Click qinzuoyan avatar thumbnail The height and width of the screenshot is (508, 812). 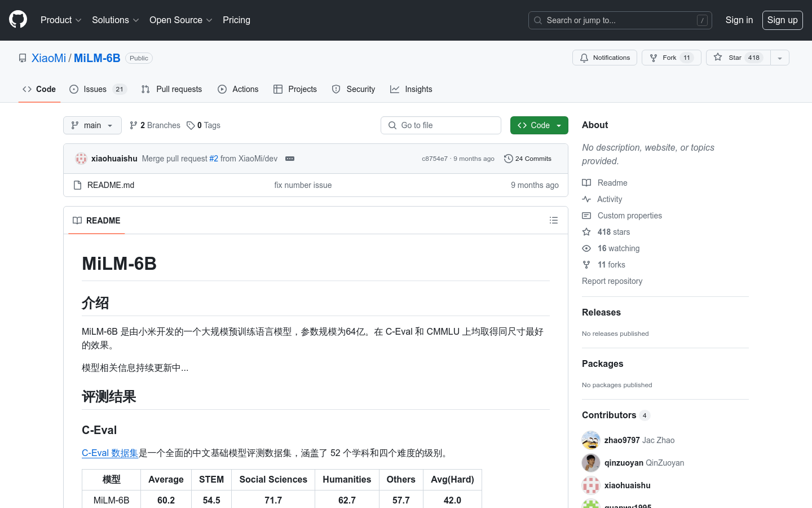pos(591,463)
